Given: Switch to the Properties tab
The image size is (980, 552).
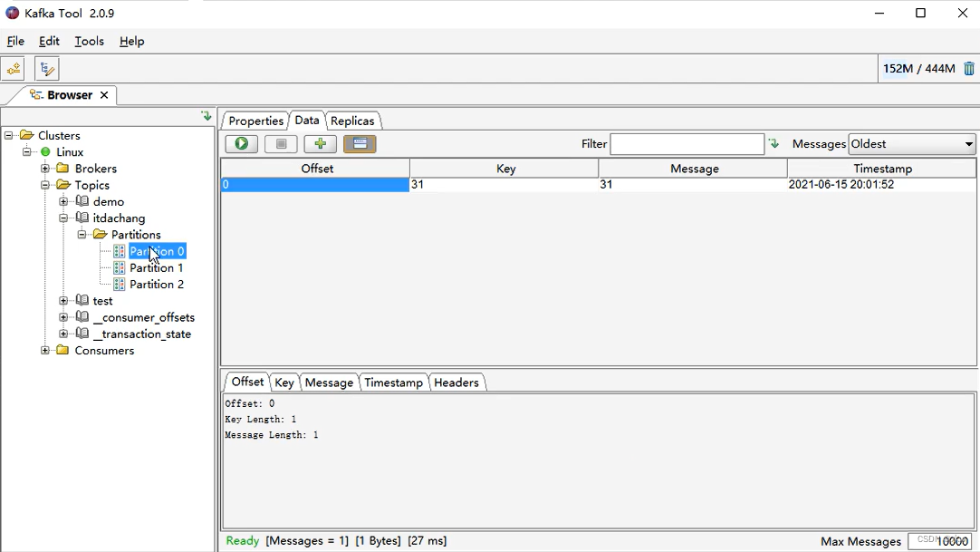Looking at the screenshot, I should coord(255,121).
